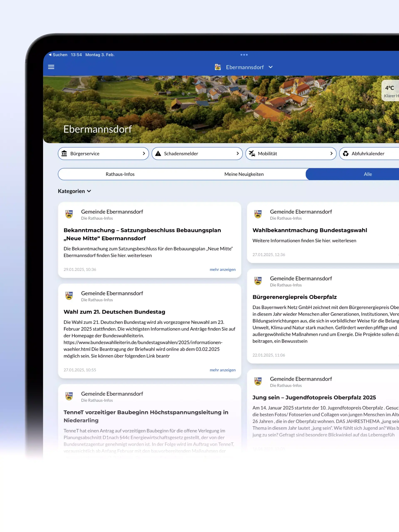Open the hamburger menu
Screen dimensions: 399x532
click(x=51, y=67)
